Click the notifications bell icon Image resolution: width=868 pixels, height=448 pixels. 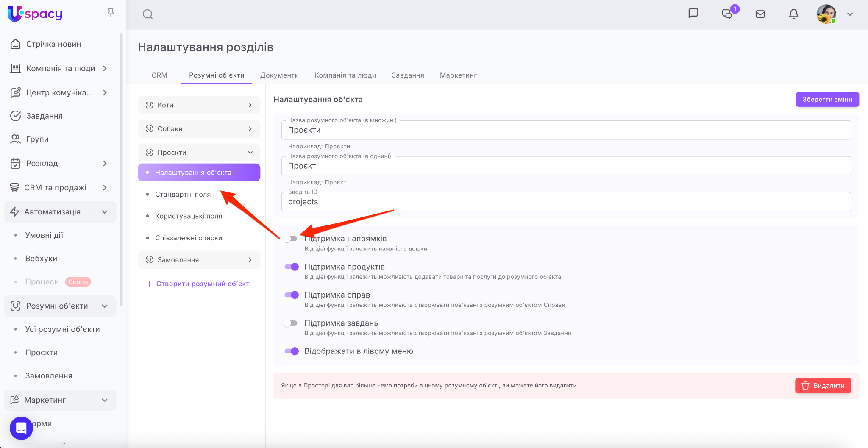click(x=793, y=14)
